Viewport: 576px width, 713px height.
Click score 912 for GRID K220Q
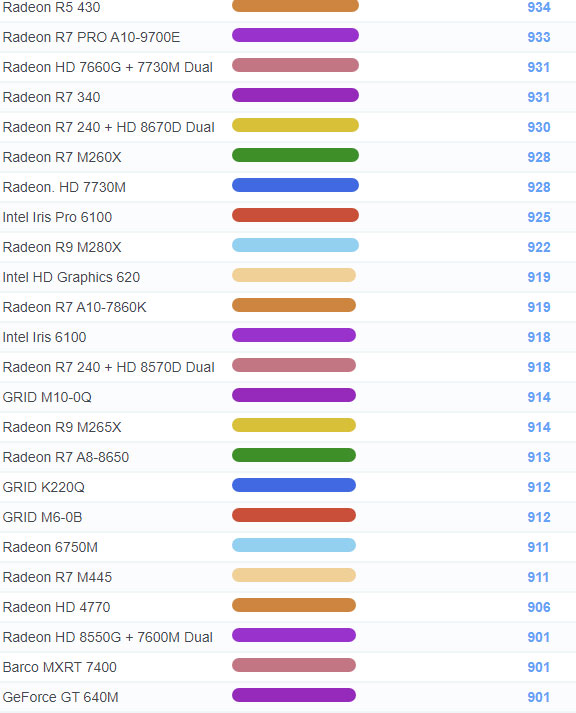tap(539, 487)
